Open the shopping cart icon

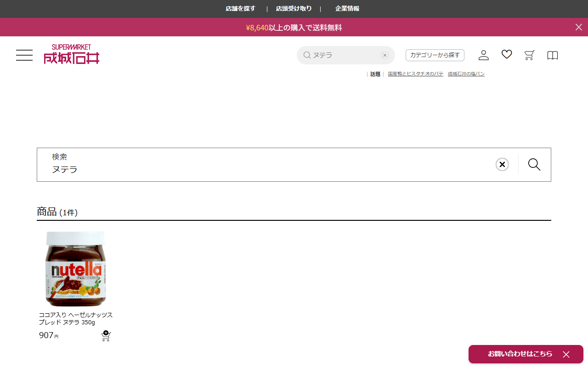(x=530, y=55)
